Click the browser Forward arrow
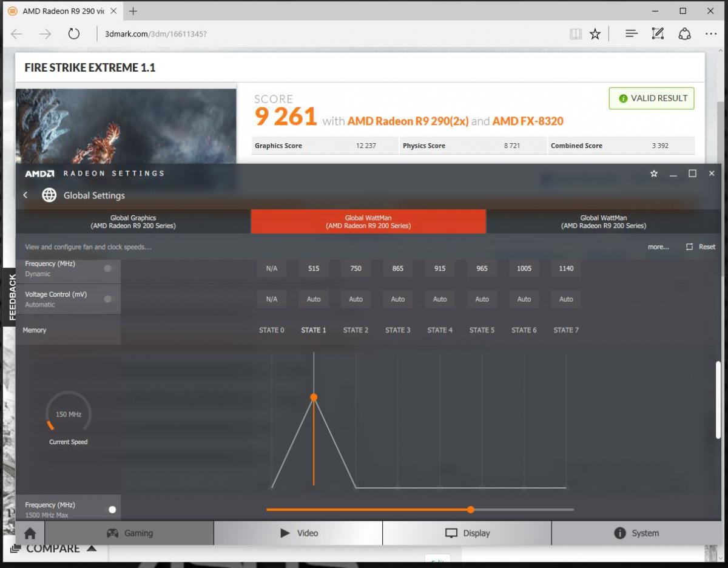Screen dimensions: 728x568 pos(45,34)
